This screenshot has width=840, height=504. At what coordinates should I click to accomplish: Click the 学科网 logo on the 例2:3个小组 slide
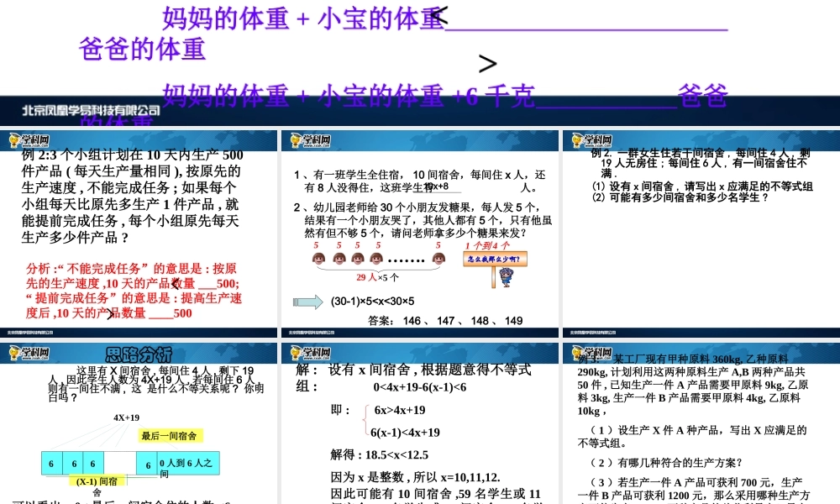(x=29, y=141)
